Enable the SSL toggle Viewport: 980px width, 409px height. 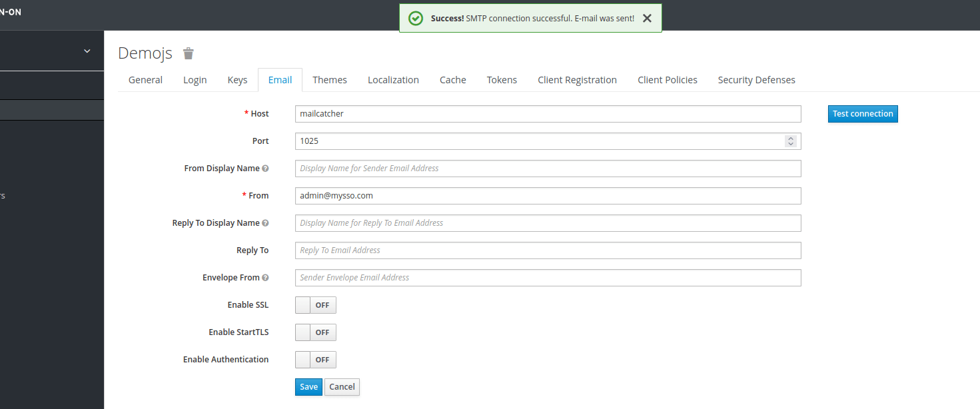tap(315, 304)
